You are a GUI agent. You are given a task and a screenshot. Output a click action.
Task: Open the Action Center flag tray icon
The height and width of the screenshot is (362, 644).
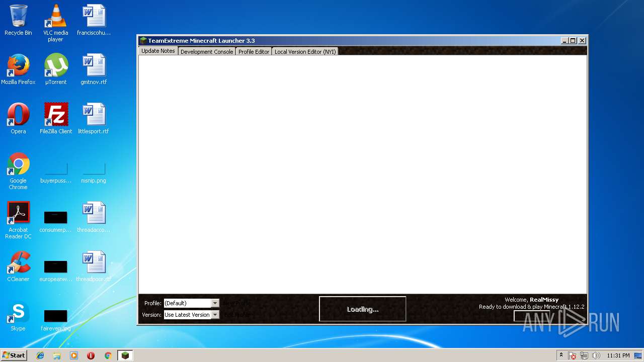[573, 355]
